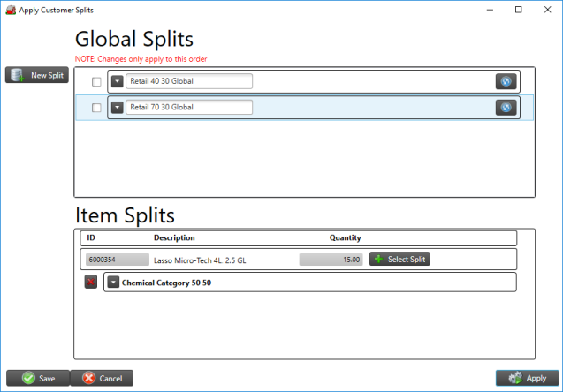Click the New Split button
This screenshot has height=392, width=563.
pyautogui.click(x=36, y=75)
